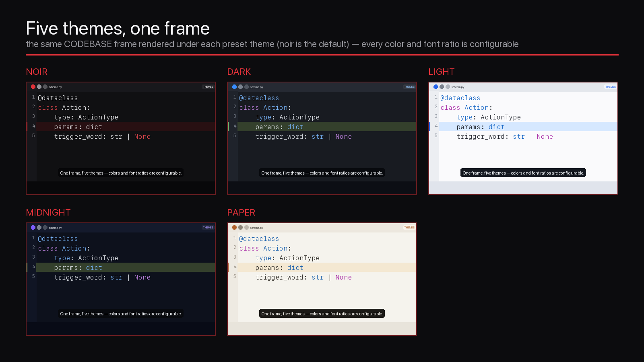The width and height of the screenshot is (644, 362).
Task: Click "@dataclass" line in PAPER frame
Action: (x=259, y=239)
